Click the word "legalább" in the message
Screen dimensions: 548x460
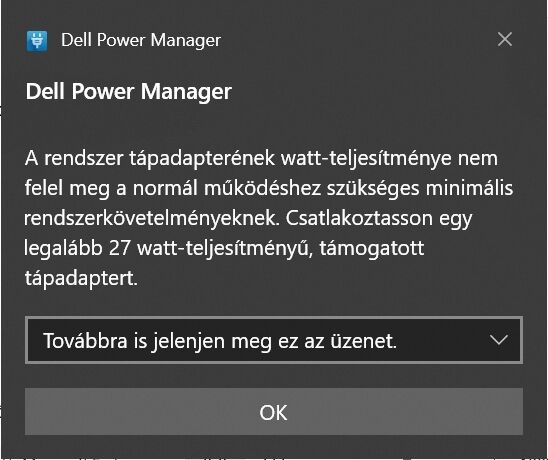pyautogui.click(x=63, y=249)
